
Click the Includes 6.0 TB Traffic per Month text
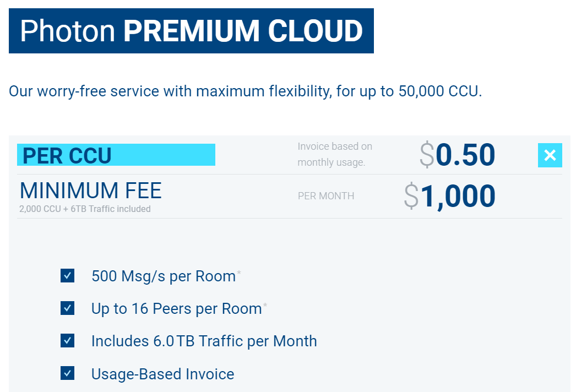(x=204, y=341)
